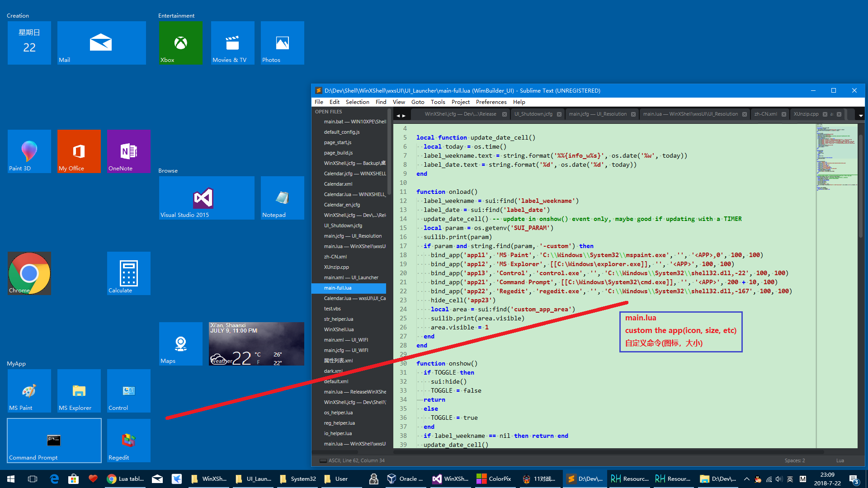
Task: Open the Xbox tile
Action: 180,43
